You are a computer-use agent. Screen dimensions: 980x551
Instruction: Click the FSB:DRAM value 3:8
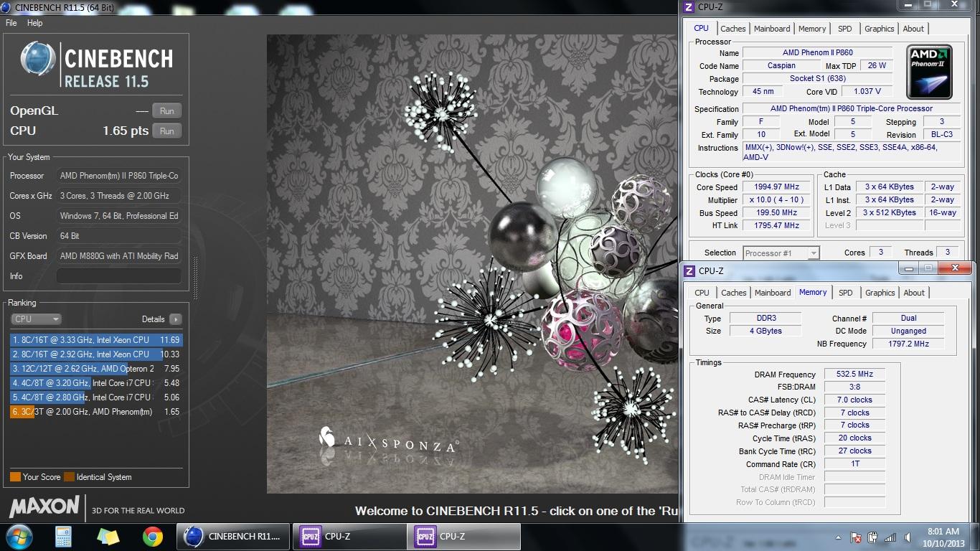click(x=854, y=387)
